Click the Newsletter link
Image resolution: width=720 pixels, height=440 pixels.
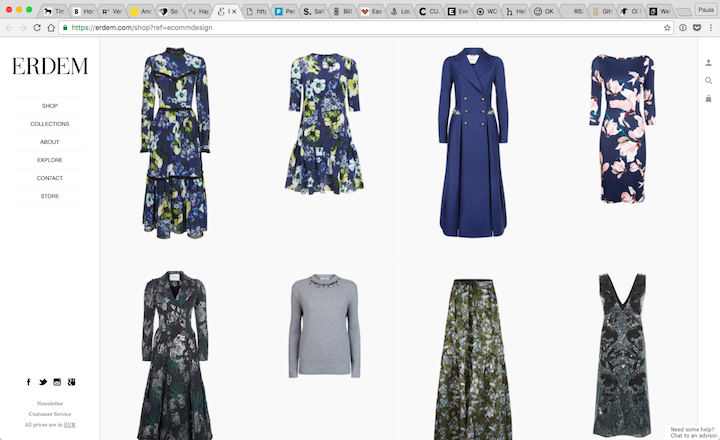click(50, 403)
